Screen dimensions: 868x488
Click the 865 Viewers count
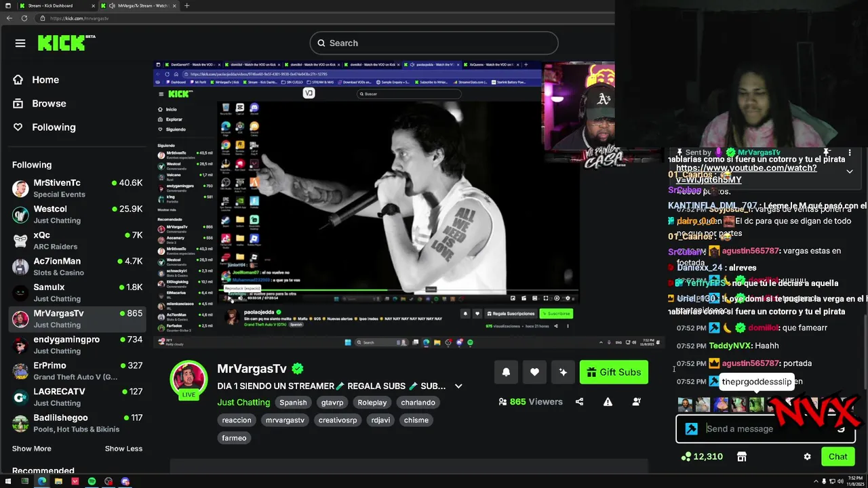(x=530, y=402)
